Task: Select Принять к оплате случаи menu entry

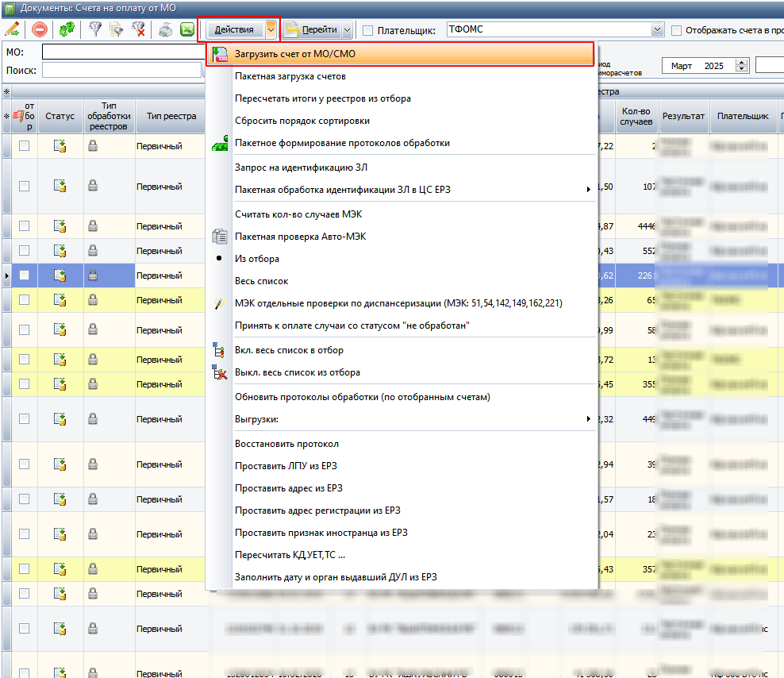Action: [402, 326]
